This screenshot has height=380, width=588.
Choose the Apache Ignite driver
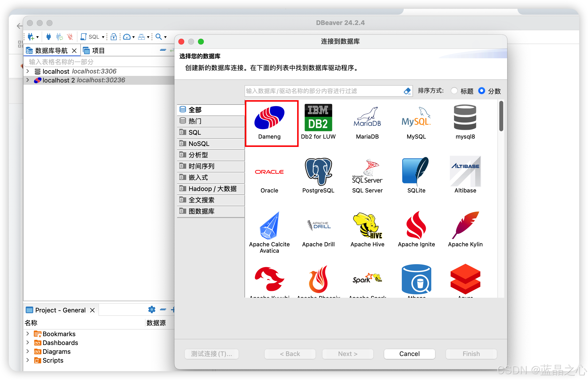click(x=416, y=229)
